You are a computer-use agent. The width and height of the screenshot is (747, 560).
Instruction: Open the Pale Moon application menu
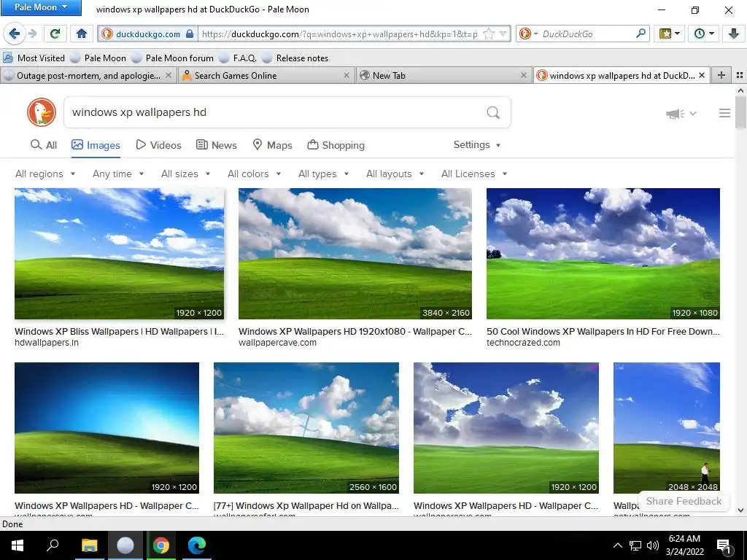point(41,7)
